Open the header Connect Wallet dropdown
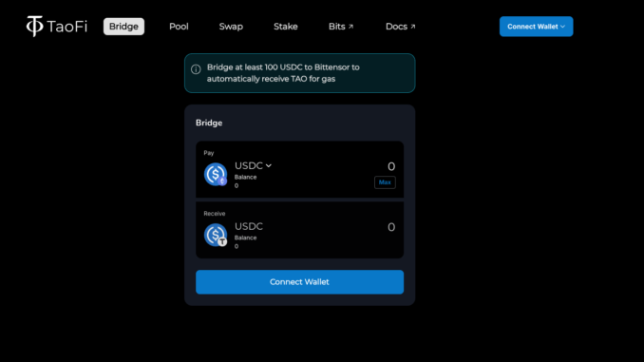 (x=536, y=27)
